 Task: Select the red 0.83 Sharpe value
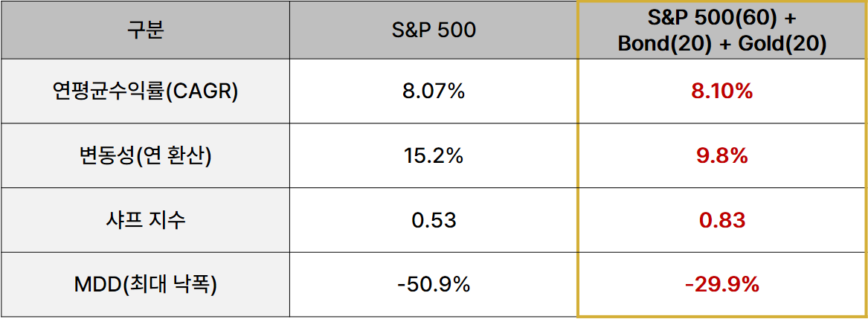pyautogui.click(x=722, y=221)
